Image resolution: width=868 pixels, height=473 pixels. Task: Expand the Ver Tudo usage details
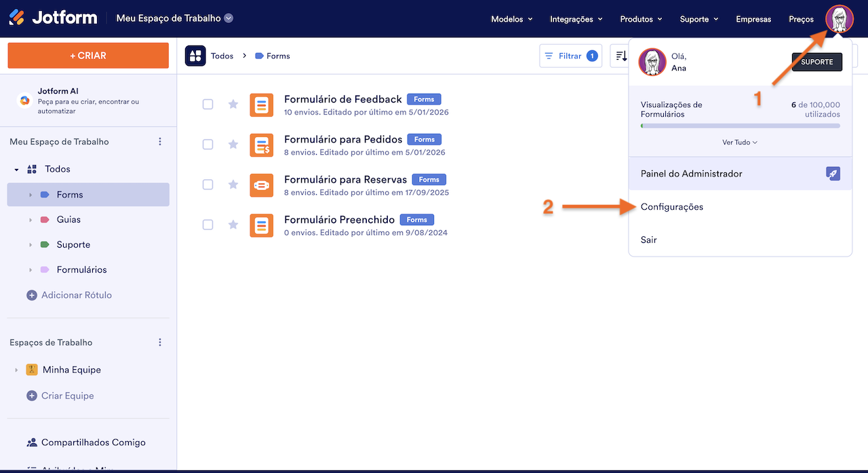(740, 143)
